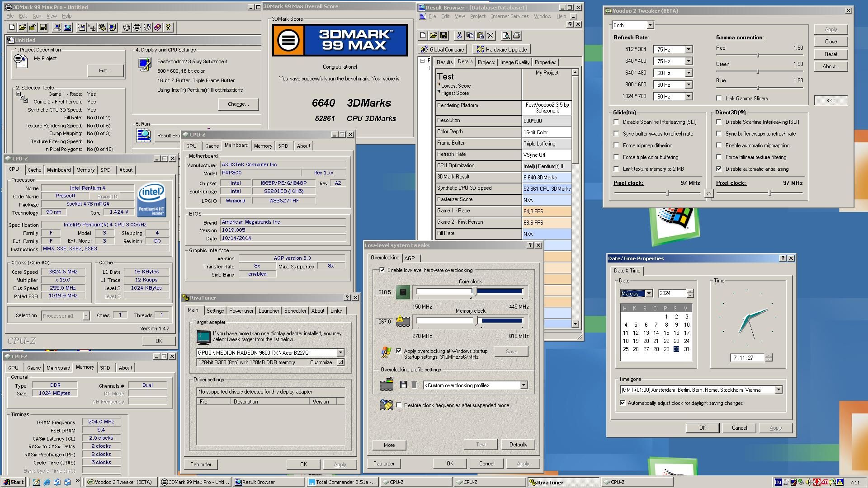The width and height of the screenshot is (868, 488).
Task: Click Print Preview icon in Result Browser
Action: (506, 35)
